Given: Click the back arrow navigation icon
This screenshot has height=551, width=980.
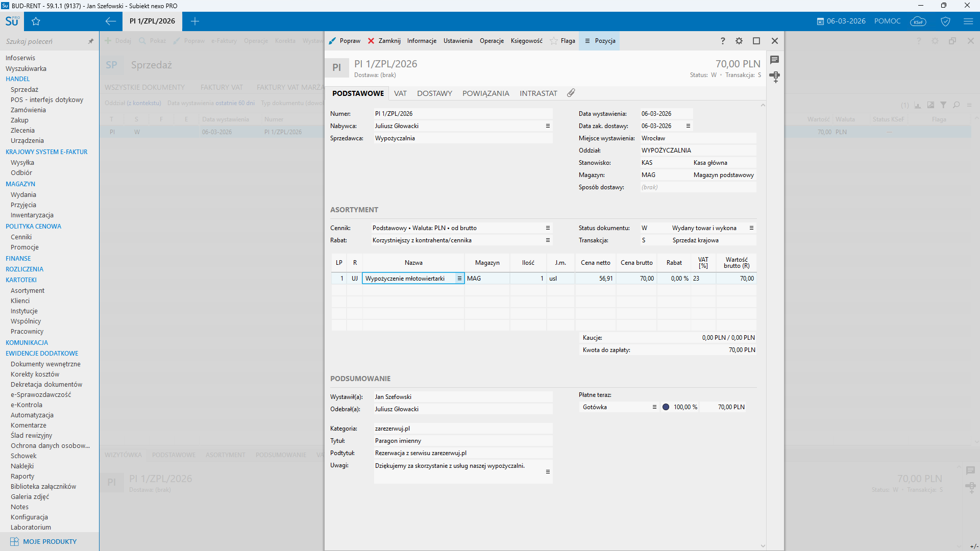Looking at the screenshot, I should coord(110,21).
